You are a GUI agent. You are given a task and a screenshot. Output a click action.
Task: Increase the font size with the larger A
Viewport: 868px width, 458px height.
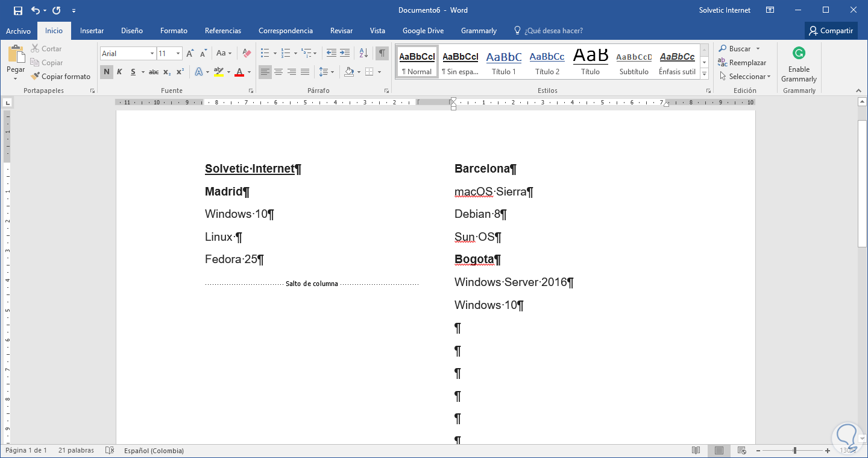[190, 54]
